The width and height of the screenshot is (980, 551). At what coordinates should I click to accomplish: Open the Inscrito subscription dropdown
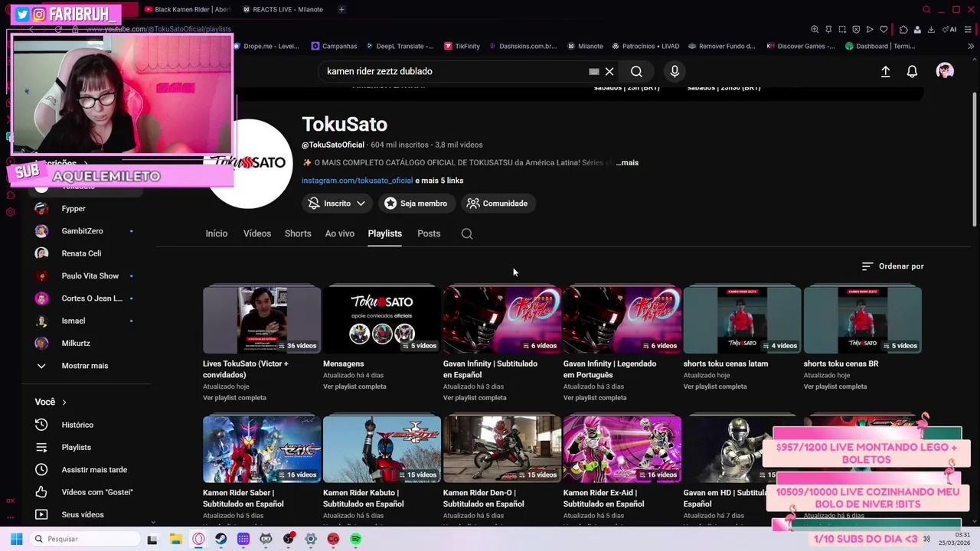point(337,204)
